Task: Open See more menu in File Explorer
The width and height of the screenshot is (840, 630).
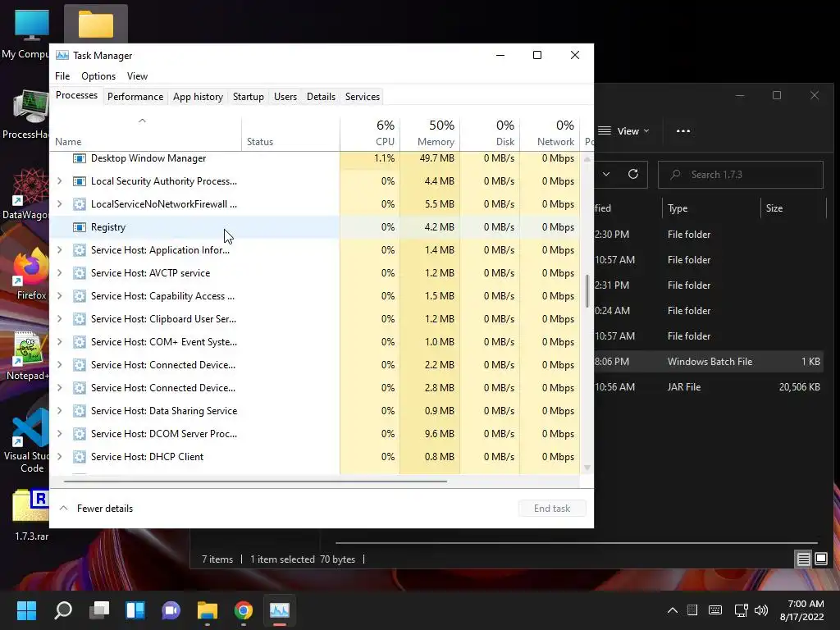Action: point(683,130)
